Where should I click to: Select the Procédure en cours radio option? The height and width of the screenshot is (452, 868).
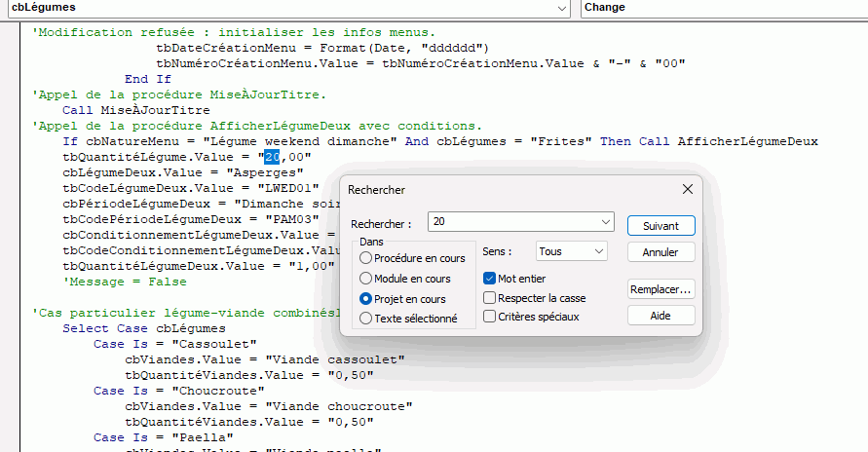366,258
